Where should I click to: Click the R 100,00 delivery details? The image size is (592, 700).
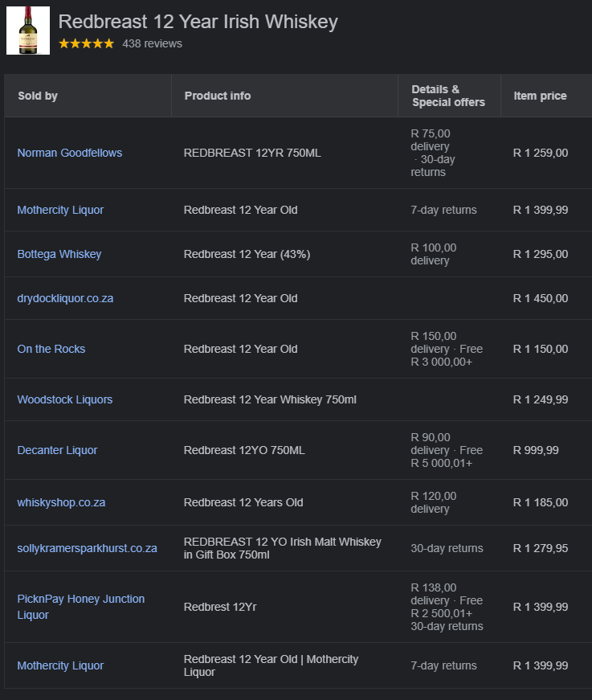tap(433, 254)
